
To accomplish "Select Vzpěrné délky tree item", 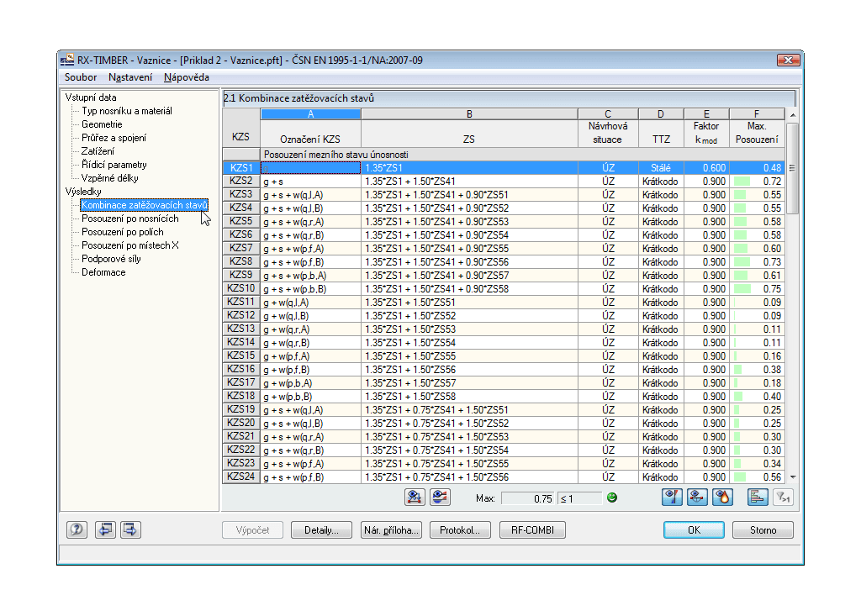I will (x=110, y=178).
